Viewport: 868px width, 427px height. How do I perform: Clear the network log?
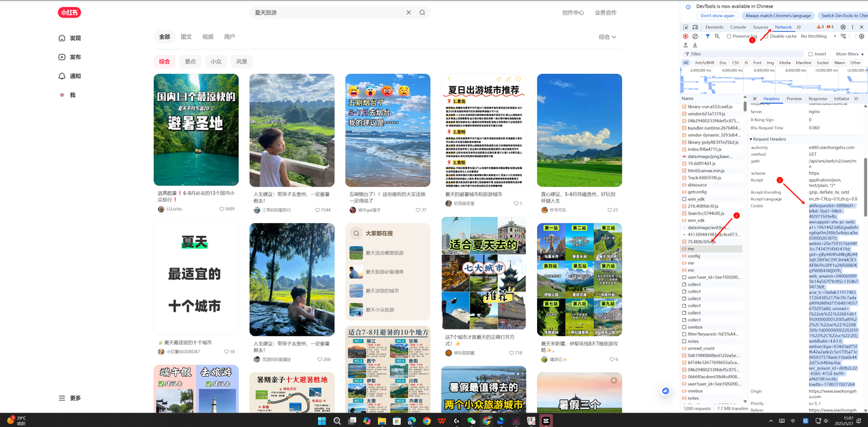click(x=695, y=37)
